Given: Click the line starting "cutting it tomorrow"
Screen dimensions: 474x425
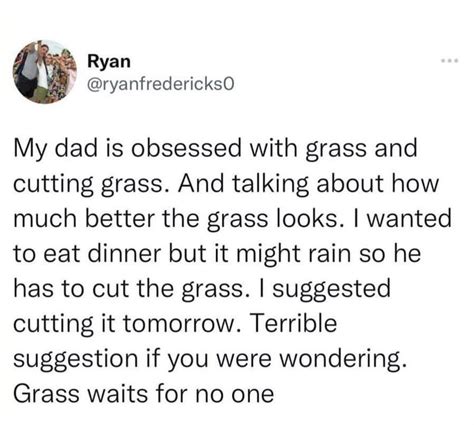Looking at the screenshot, I should (175, 323).
